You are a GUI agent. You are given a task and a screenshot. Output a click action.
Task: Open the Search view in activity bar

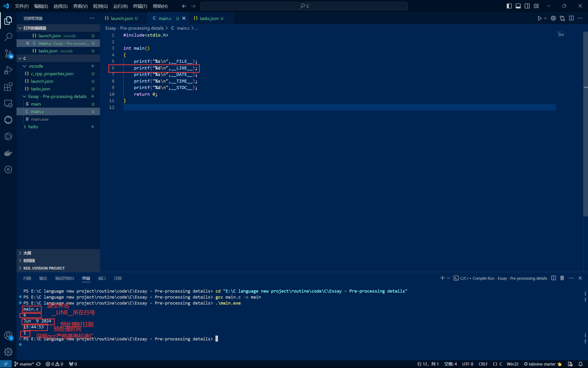click(8, 37)
